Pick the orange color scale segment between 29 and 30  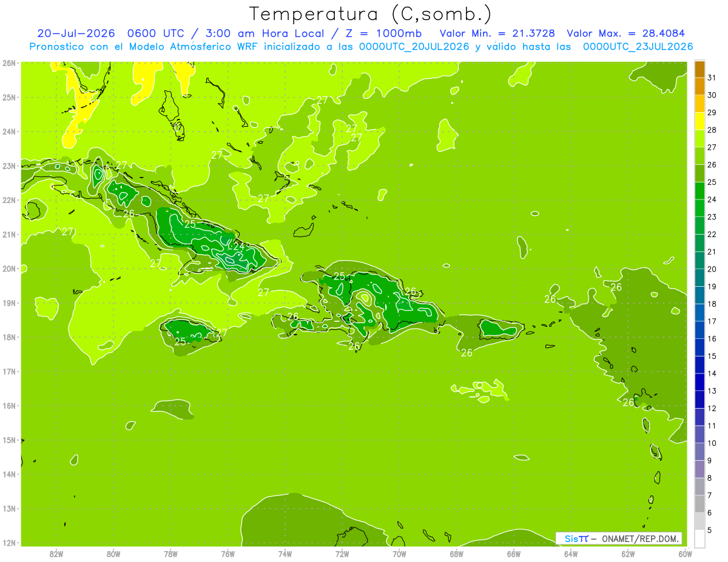click(x=699, y=104)
